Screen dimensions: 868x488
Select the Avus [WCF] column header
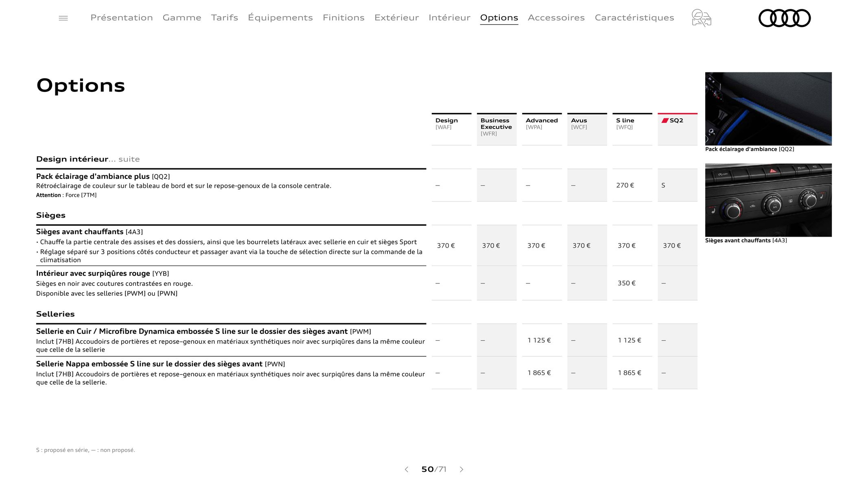pos(587,129)
